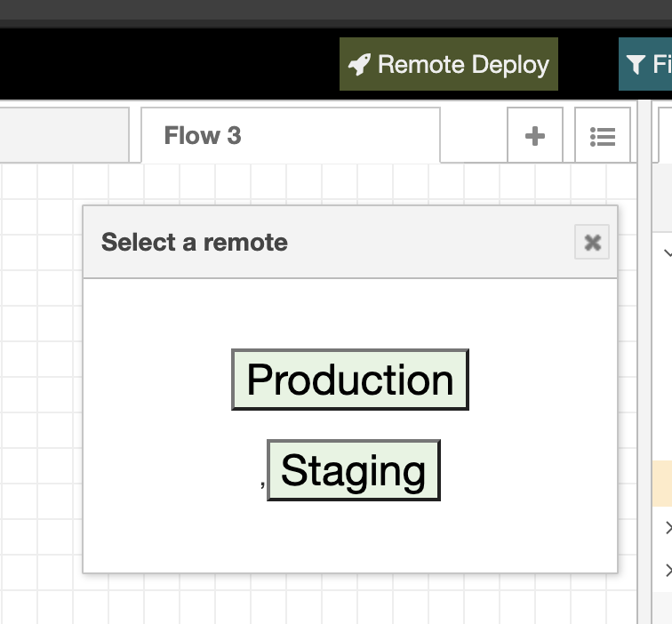This screenshot has height=624, width=672.
Task: Open the list of flows icon
Action: [x=603, y=136]
